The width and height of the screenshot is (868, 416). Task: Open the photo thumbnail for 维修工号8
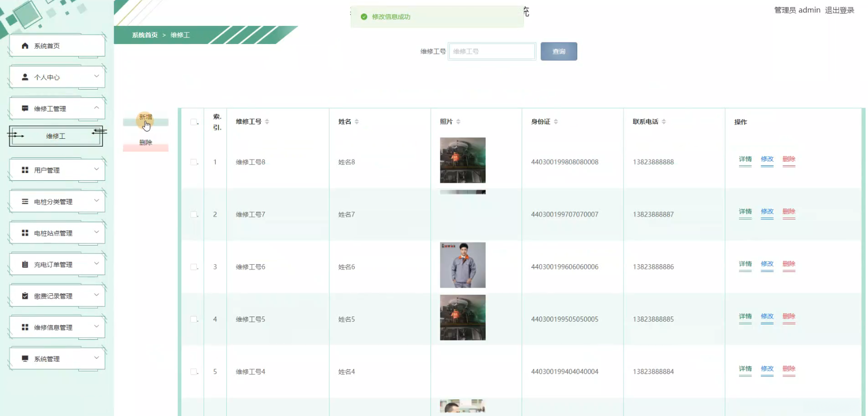click(463, 160)
